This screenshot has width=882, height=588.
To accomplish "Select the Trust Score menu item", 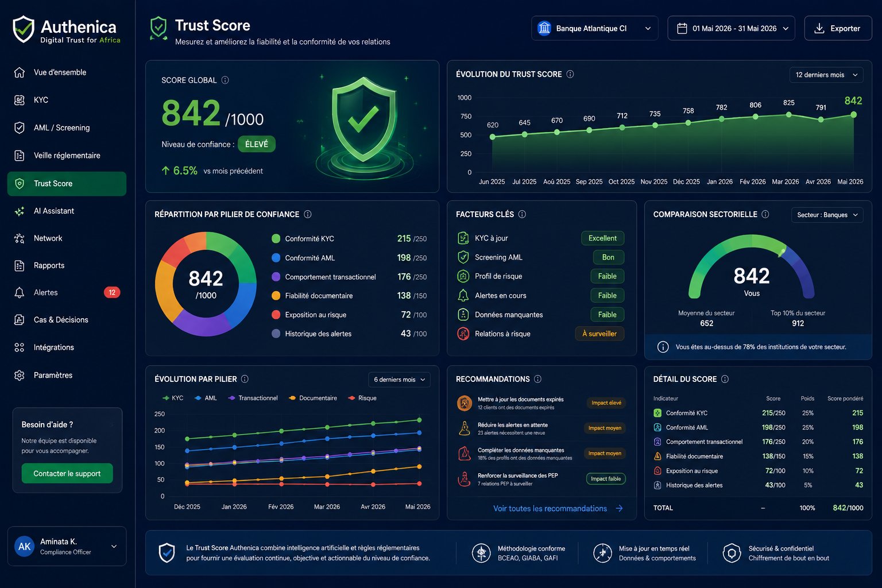I will pyautogui.click(x=67, y=184).
